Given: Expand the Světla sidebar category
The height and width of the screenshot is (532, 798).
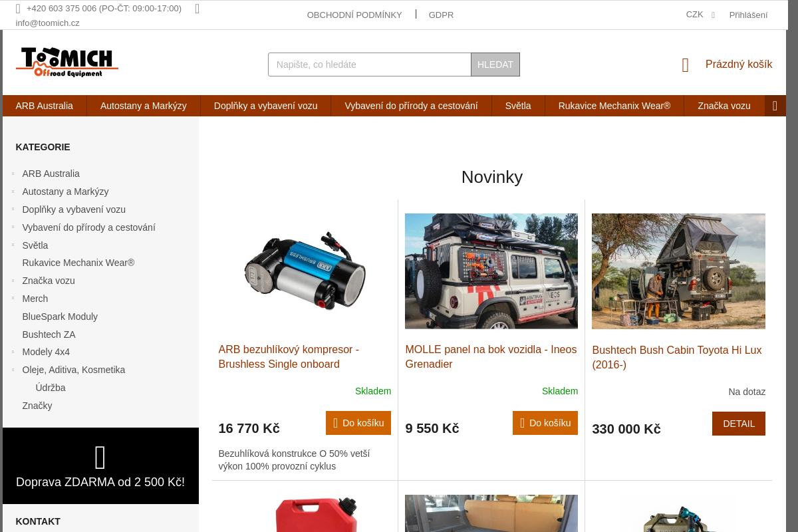Looking at the screenshot, I should 13,246.
